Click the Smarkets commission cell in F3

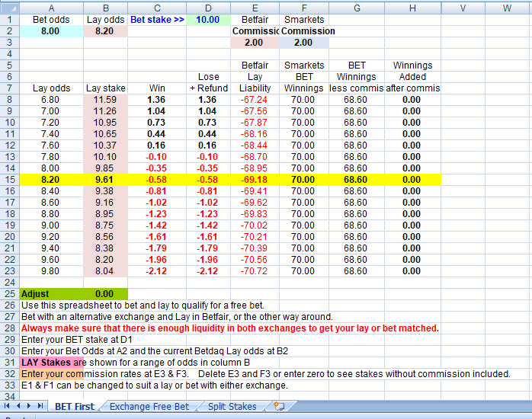click(x=303, y=43)
